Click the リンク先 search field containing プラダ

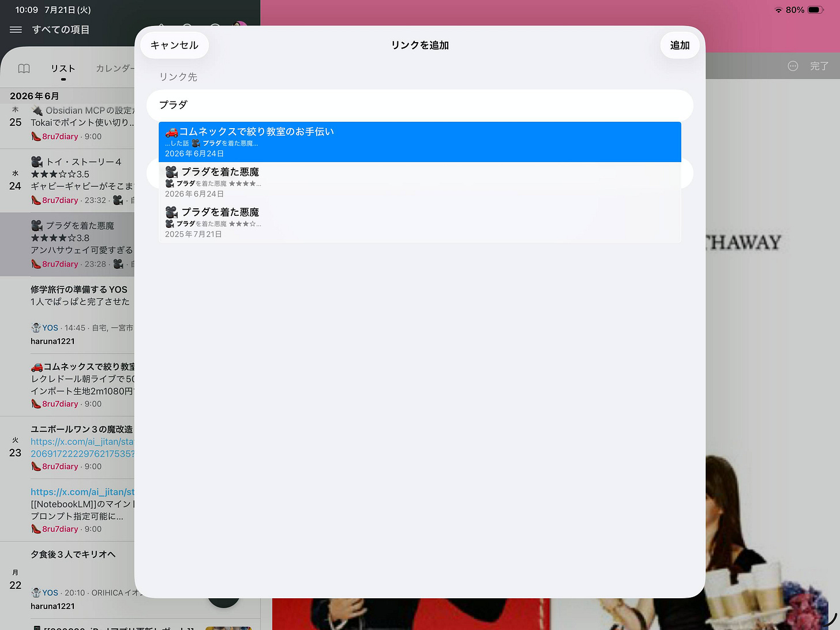point(419,104)
